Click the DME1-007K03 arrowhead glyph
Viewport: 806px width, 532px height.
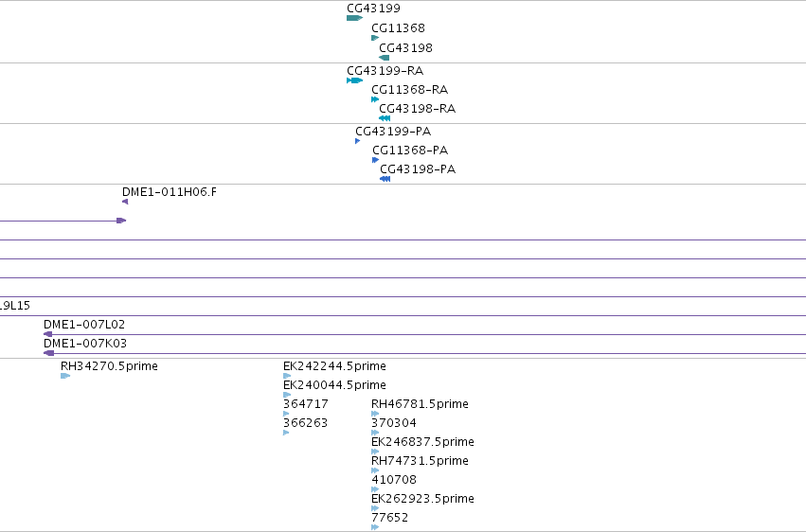[49, 353]
